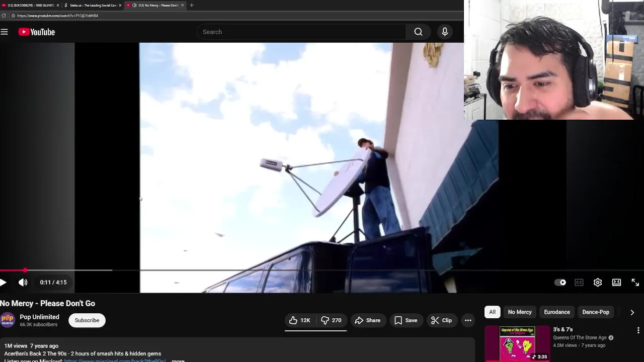Create a Clip of the video
The height and width of the screenshot is (362, 644).
442,320
